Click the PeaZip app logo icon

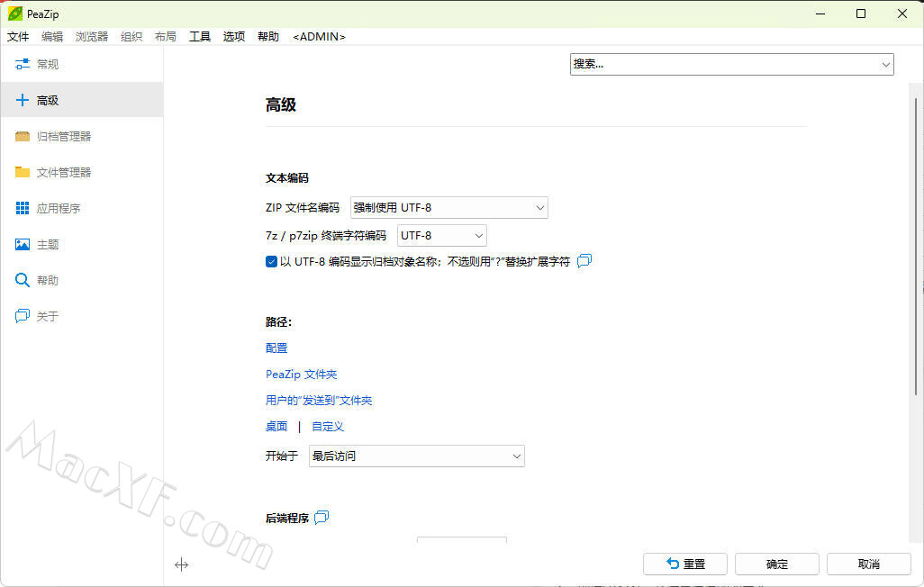(14, 14)
